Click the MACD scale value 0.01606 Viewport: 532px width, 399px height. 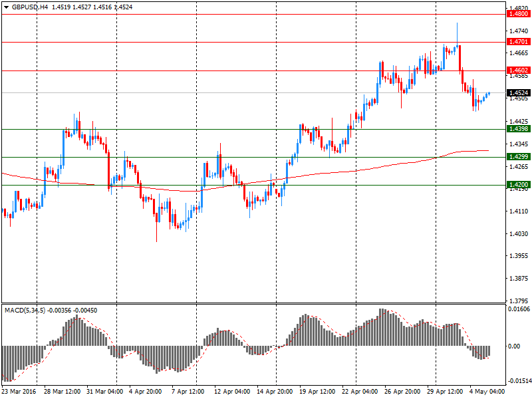click(519, 309)
